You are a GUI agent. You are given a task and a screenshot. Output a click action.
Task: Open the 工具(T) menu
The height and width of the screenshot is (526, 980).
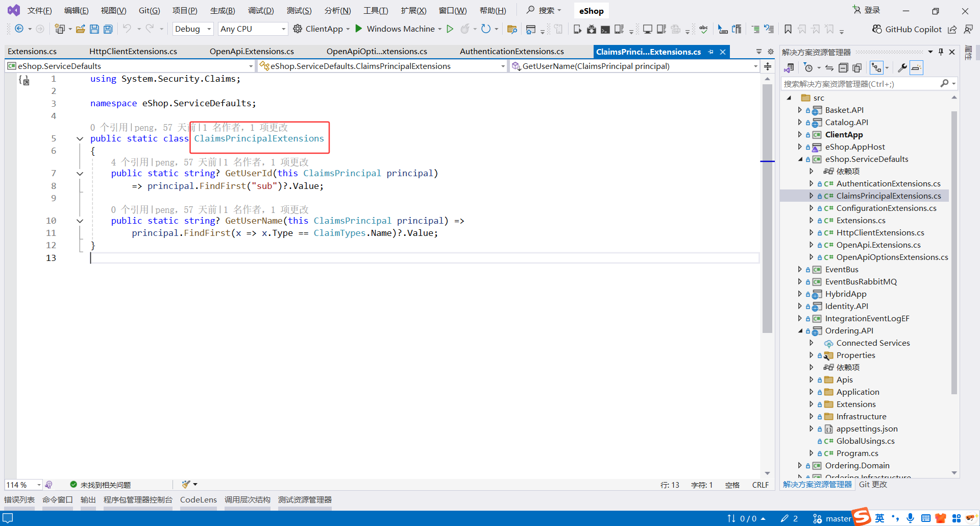tap(376, 11)
